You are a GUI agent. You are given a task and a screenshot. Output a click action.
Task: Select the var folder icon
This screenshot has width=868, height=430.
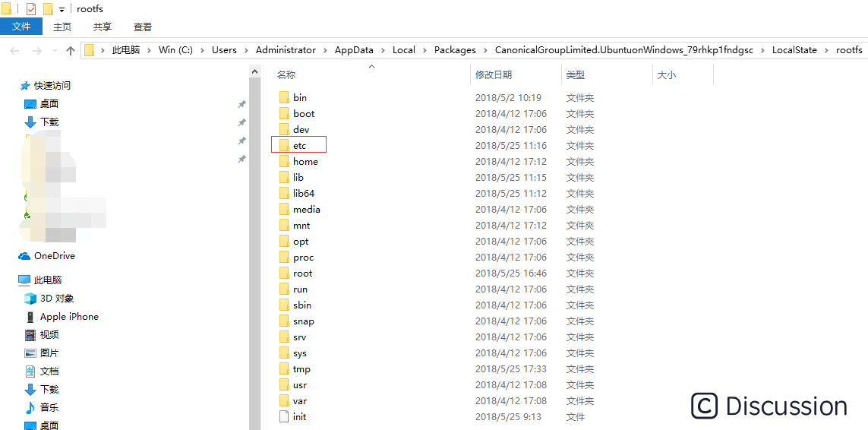[284, 400]
